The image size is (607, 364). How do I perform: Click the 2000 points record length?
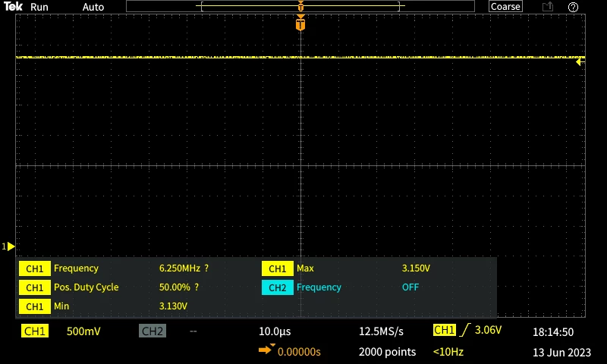[x=387, y=352]
